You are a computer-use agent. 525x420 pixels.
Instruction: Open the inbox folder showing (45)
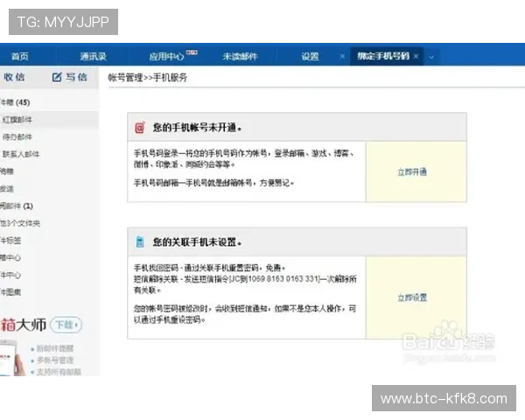click(x=15, y=102)
